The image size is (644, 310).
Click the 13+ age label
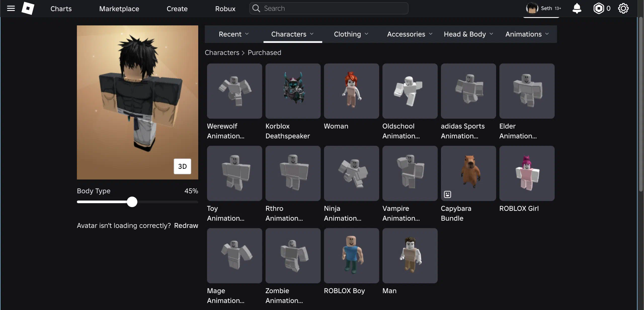558,8
